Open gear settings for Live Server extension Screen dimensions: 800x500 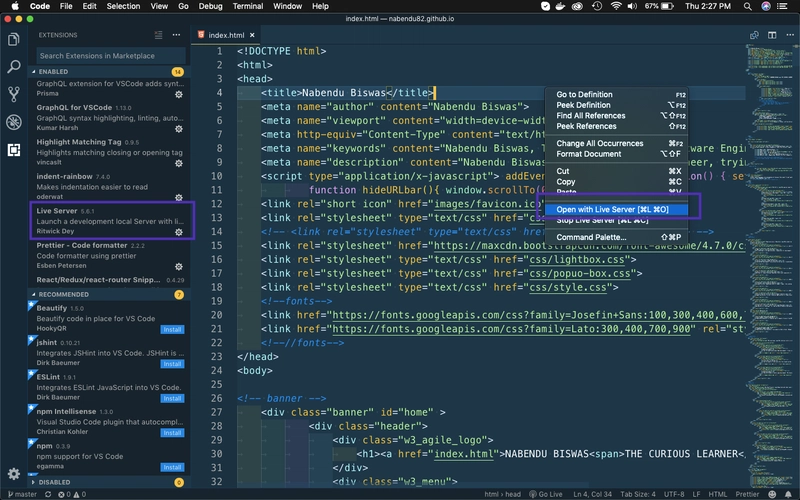pyautogui.click(x=179, y=232)
